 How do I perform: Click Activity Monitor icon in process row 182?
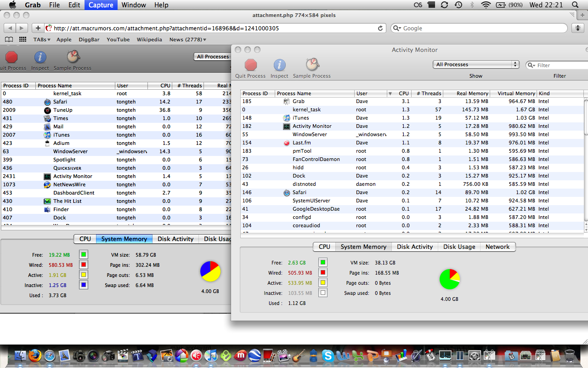pos(287,126)
